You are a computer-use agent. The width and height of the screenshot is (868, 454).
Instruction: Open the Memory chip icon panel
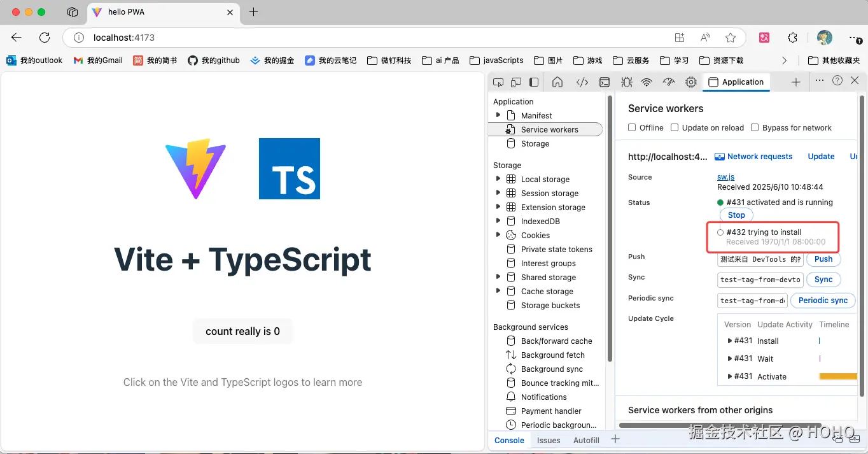(x=691, y=82)
